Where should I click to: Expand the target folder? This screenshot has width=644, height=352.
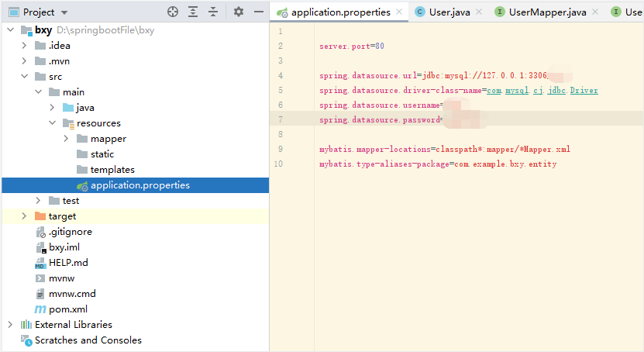[24, 216]
